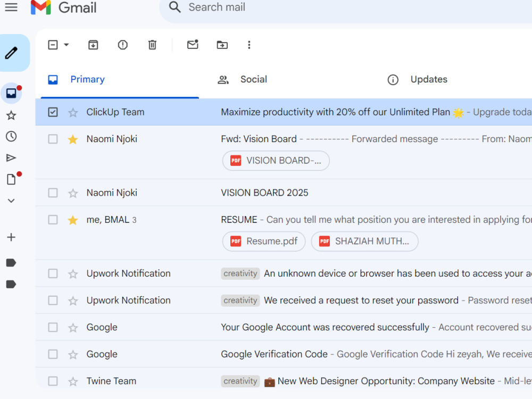Compose a new email with pencil button

pyautogui.click(x=12, y=53)
